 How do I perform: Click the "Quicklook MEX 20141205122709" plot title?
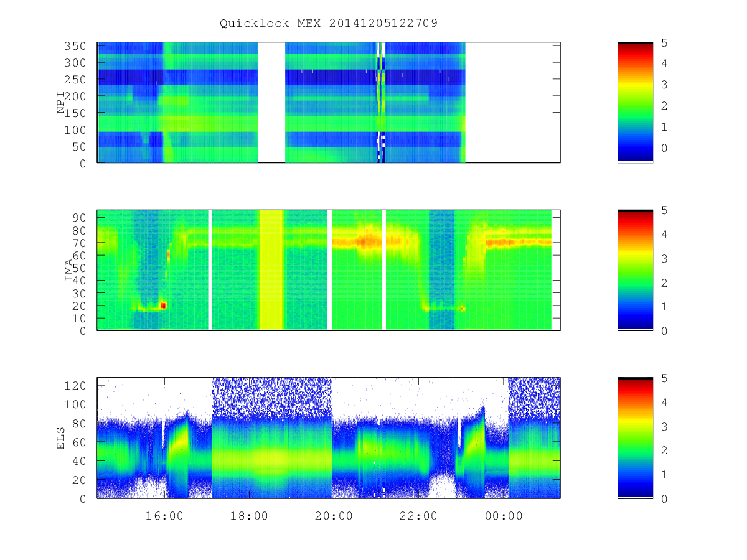pos(329,24)
